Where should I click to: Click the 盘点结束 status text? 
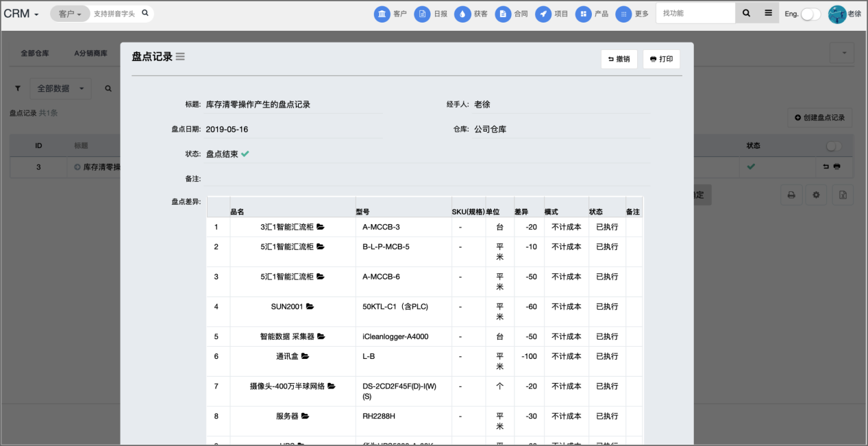[x=223, y=154]
